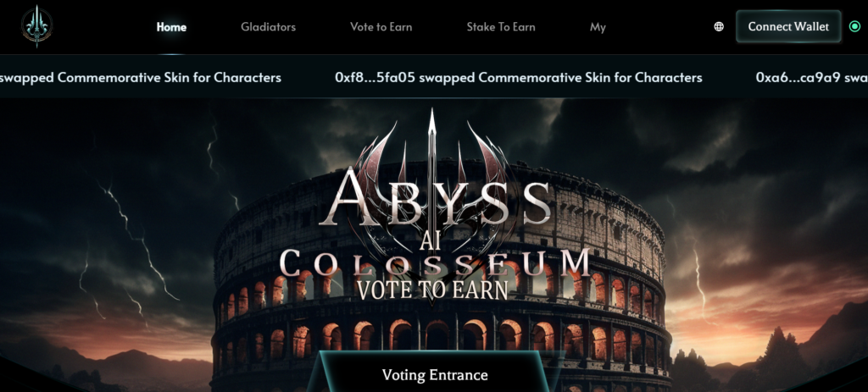
Task: Open the My menu item
Action: tap(598, 27)
